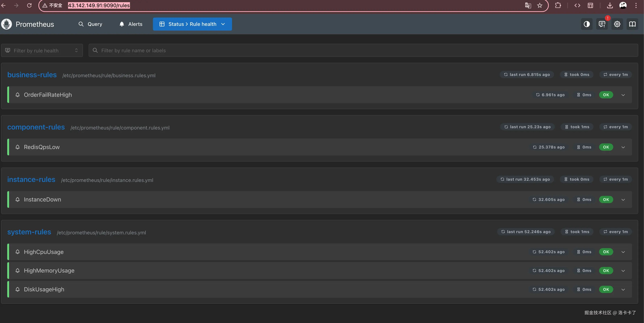Expand the OrderFailRateHigh rule details
The width and height of the screenshot is (644, 323).
[623, 95]
